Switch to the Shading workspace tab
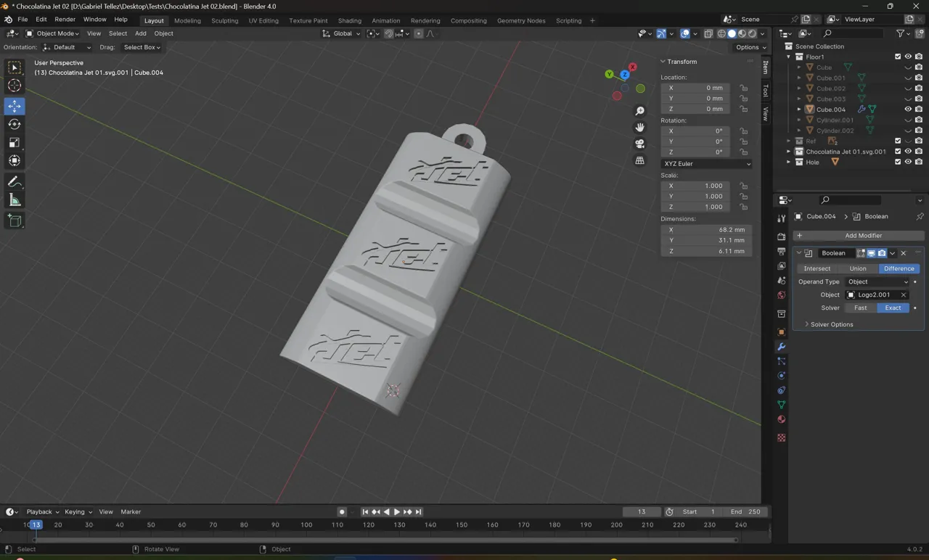The height and width of the screenshot is (560, 929). (349, 20)
